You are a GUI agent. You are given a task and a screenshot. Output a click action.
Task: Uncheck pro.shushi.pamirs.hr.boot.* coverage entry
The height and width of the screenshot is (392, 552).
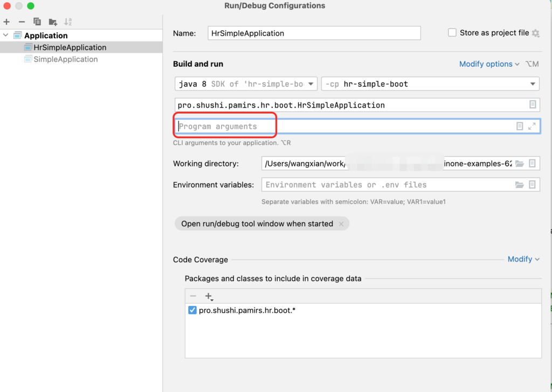point(192,310)
